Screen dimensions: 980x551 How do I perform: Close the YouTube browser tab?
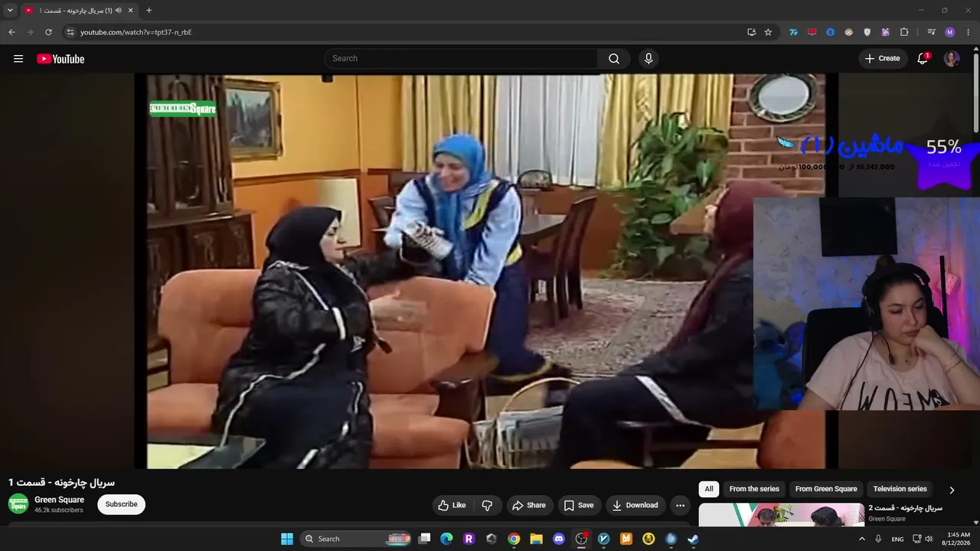(130, 10)
